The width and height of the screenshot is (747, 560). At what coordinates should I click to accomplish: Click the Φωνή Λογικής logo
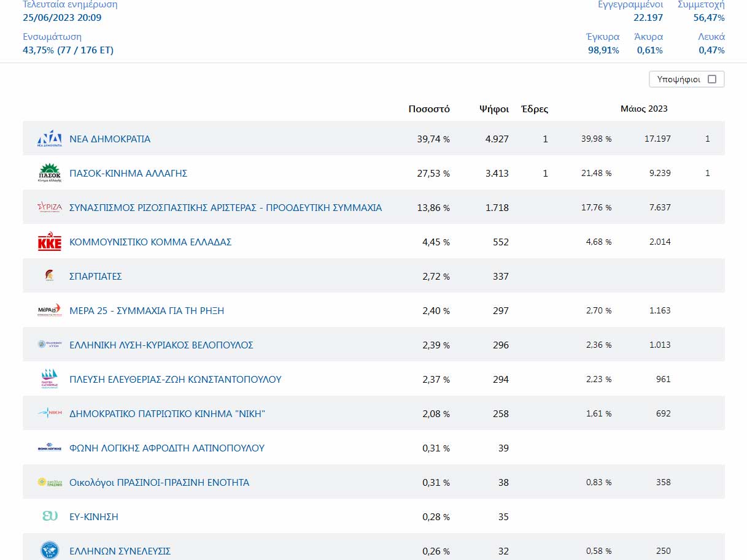point(50,448)
